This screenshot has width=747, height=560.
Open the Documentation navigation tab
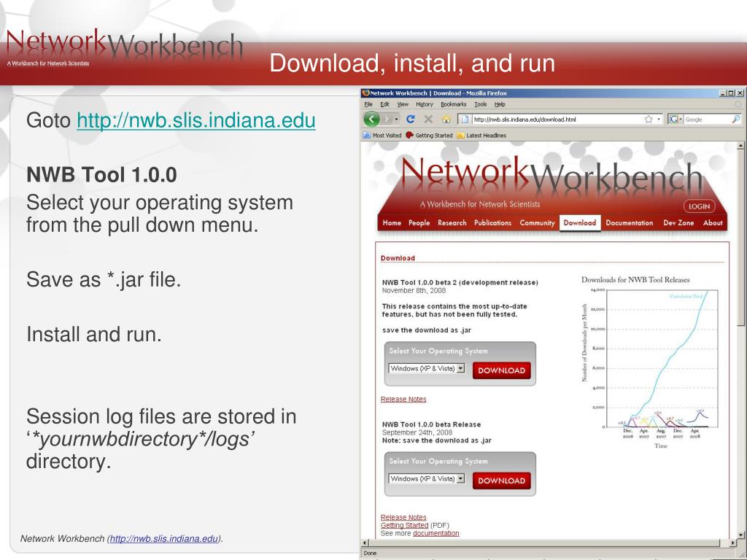click(x=629, y=223)
